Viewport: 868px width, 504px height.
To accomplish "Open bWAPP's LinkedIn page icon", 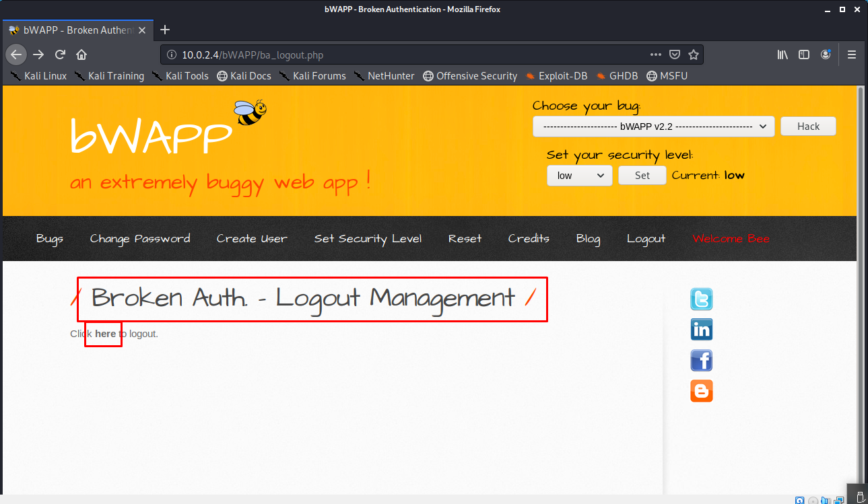I will tap(701, 329).
